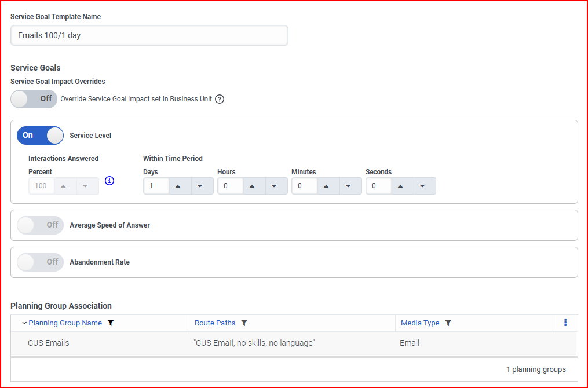This screenshot has width=588, height=388.
Task: Click the Route Paths filter icon
Action: pos(244,323)
